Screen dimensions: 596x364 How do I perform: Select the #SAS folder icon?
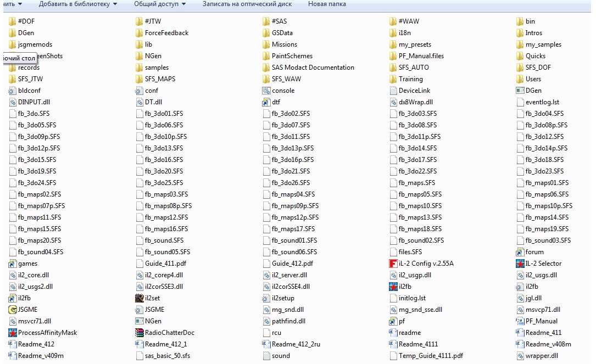(266, 21)
